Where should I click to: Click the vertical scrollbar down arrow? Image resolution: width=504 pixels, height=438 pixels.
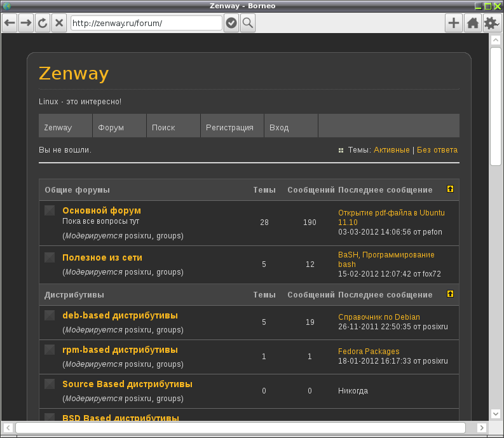coord(496,414)
